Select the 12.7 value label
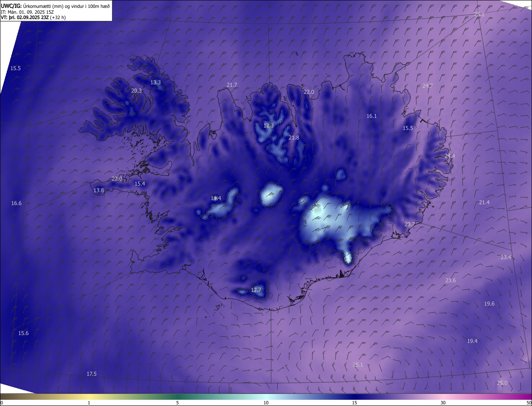Image resolution: width=532 pixels, height=406 pixels. [x=256, y=290]
